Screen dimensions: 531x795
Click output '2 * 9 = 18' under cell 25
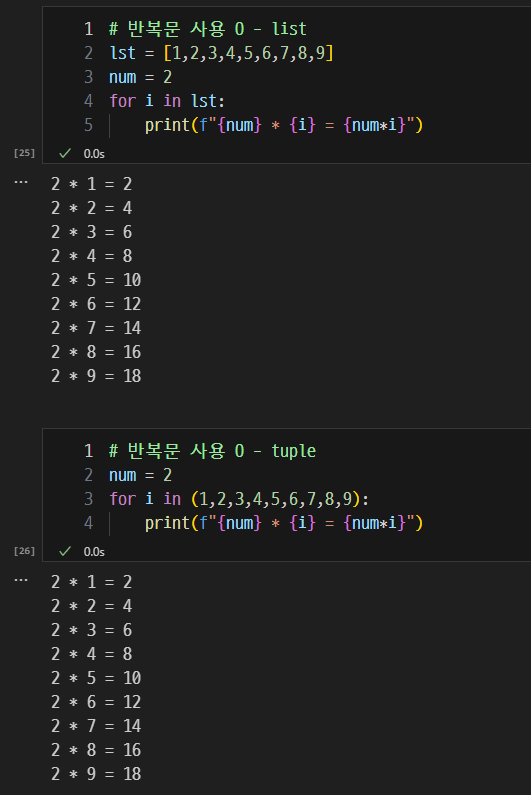click(96, 376)
